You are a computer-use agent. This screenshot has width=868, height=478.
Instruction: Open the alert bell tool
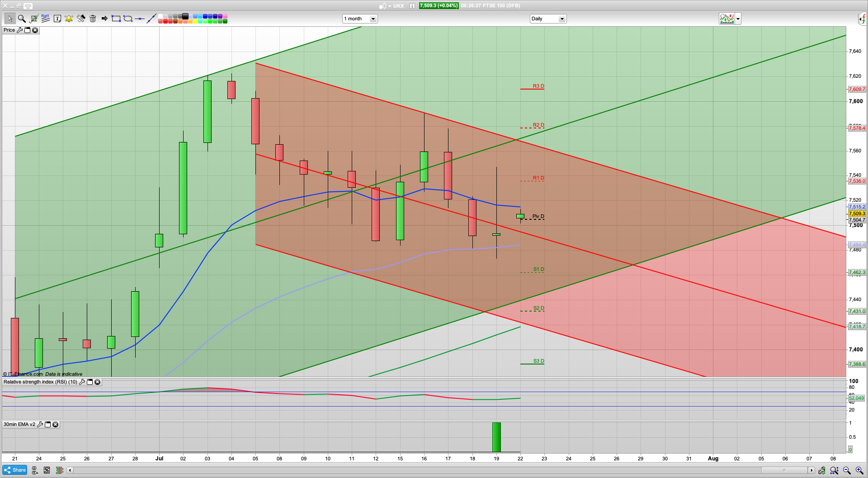(69, 19)
